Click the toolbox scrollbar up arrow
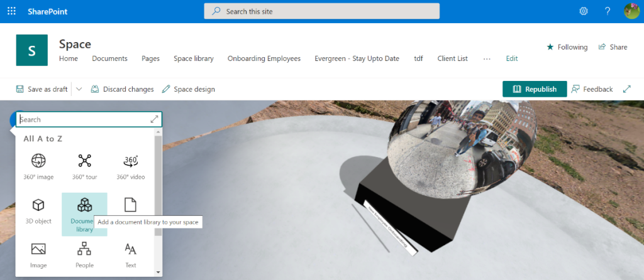Viewport: 644px width, 280px height. coord(158,132)
